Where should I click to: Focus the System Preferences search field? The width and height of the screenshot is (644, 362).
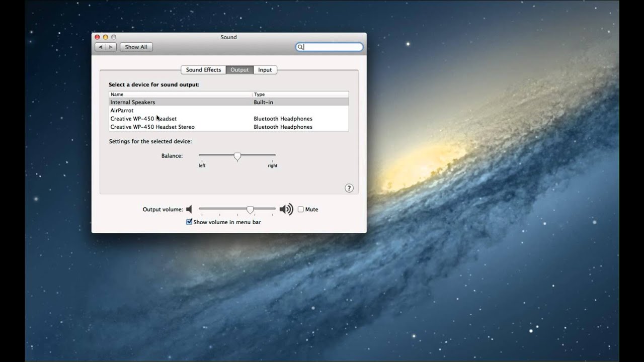pyautogui.click(x=329, y=47)
